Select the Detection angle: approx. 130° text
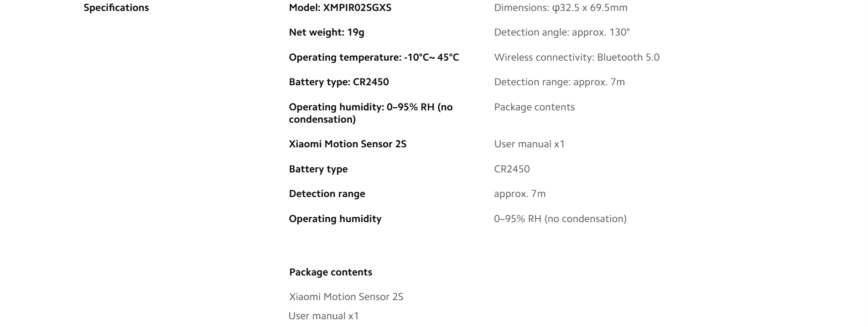 point(561,32)
